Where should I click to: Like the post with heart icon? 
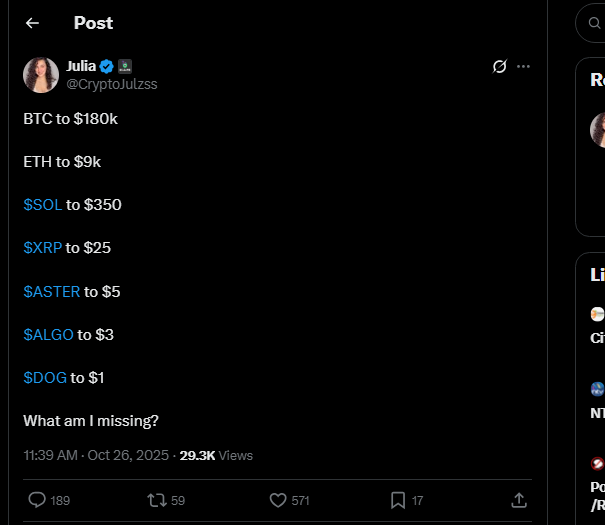pos(279,499)
